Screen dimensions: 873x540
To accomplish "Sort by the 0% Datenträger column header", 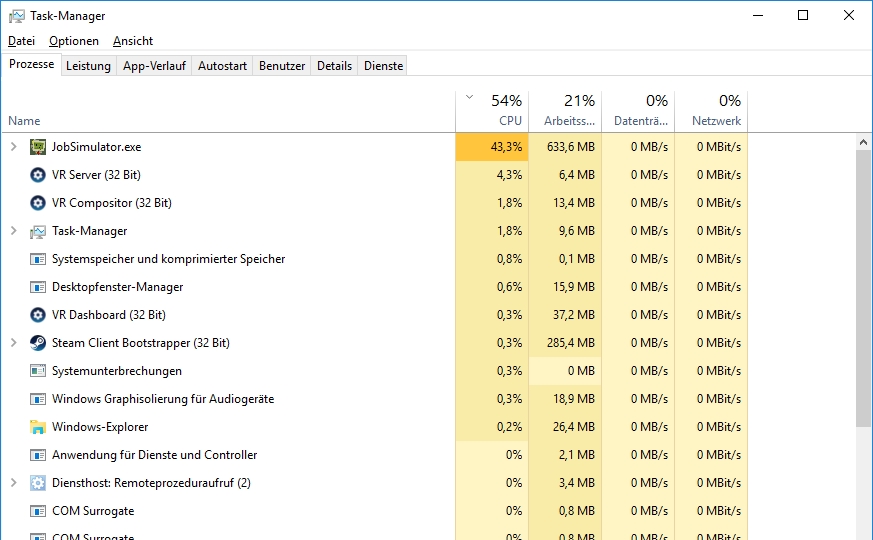I will tap(638, 111).
